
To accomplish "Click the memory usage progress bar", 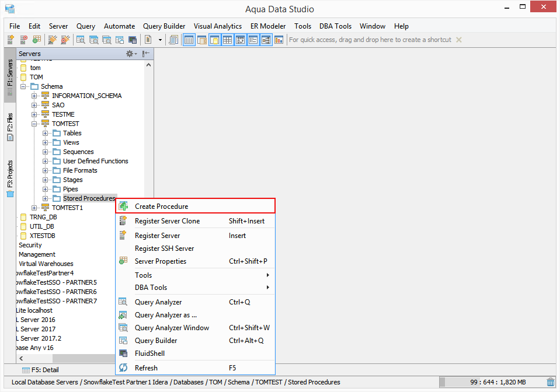I will [492, 382].
